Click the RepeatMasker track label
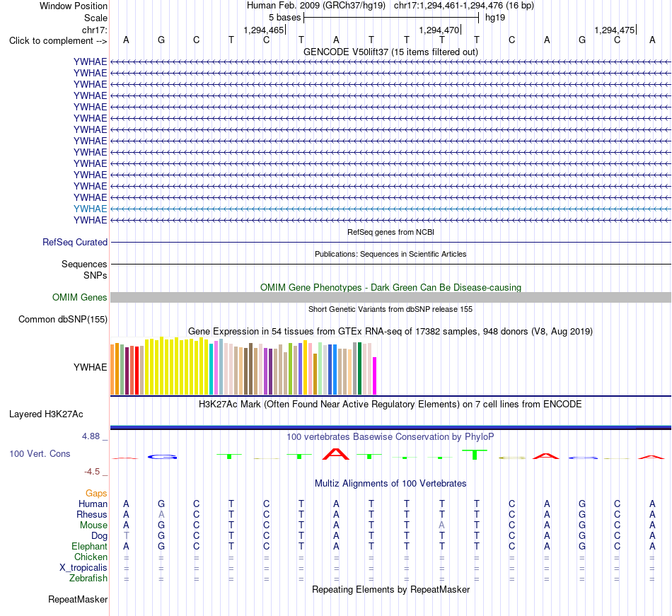The height and width of the screenshot is (616, 672). click(x=78, y=599)
